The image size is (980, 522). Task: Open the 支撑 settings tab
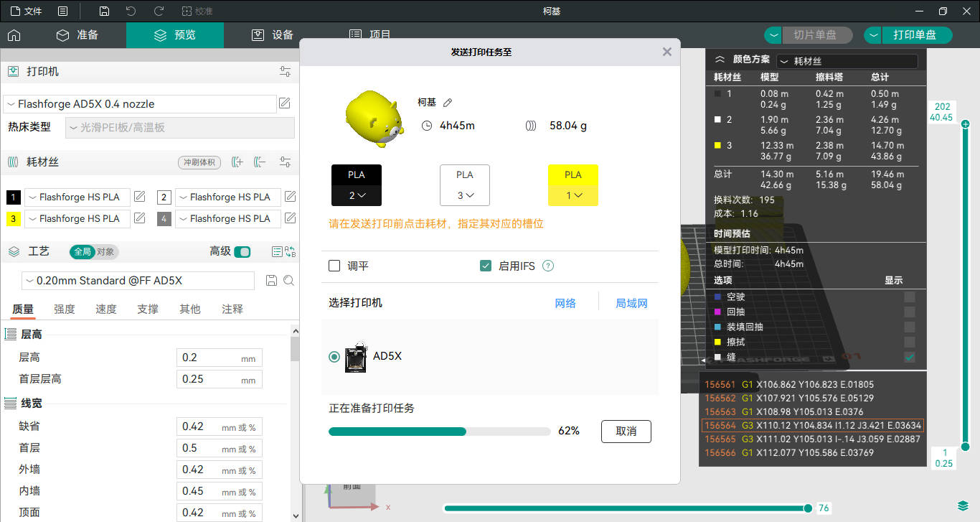(148, 309)
